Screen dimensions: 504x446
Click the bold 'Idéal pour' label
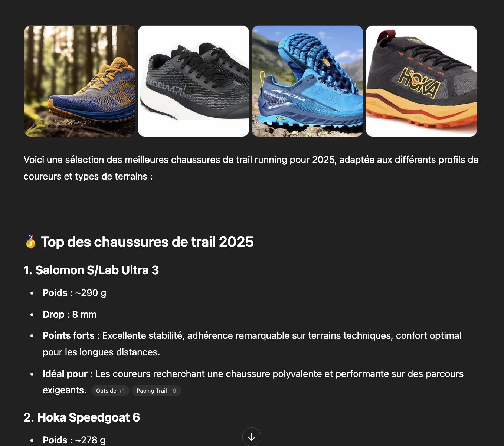pos(65,374)
